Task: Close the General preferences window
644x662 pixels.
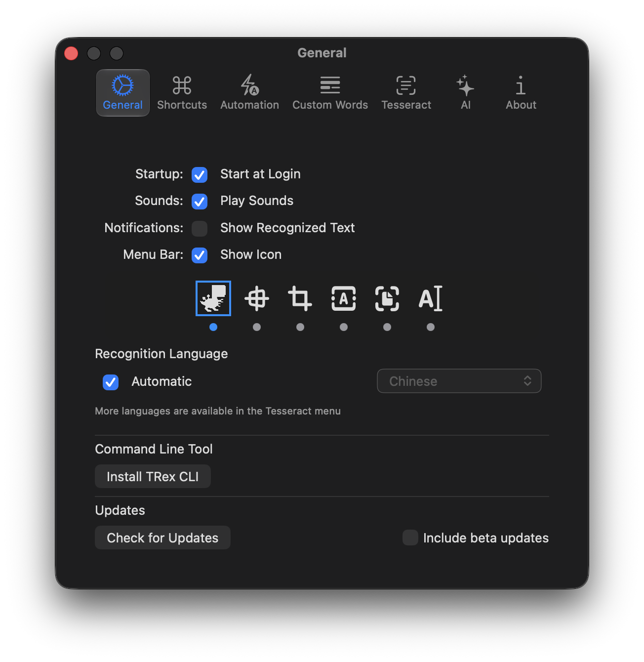Action: click(x=71, y=53)
